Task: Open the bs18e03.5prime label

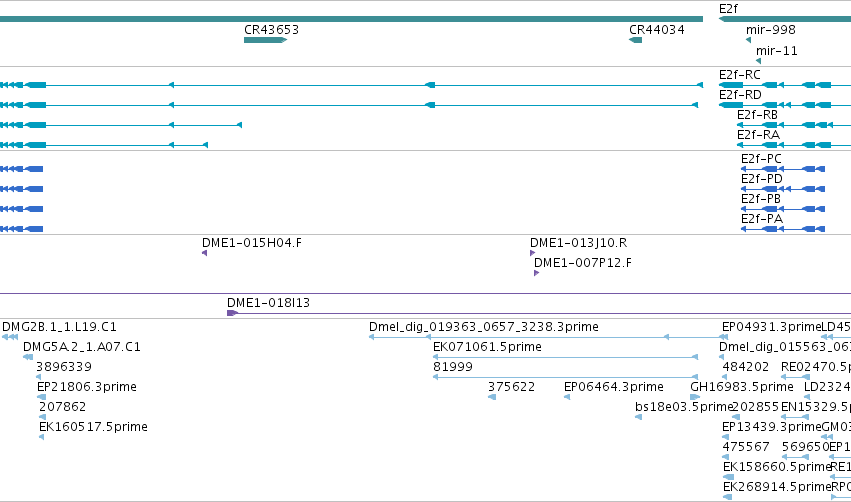Action: tap(684, 407)
